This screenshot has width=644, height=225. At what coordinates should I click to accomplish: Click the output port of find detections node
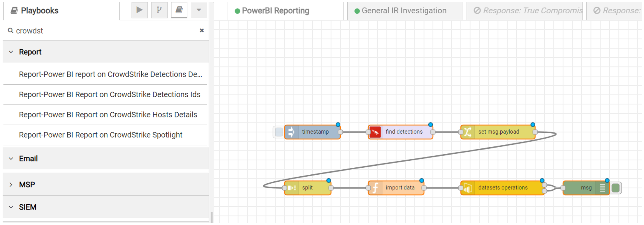coord(433,132)
